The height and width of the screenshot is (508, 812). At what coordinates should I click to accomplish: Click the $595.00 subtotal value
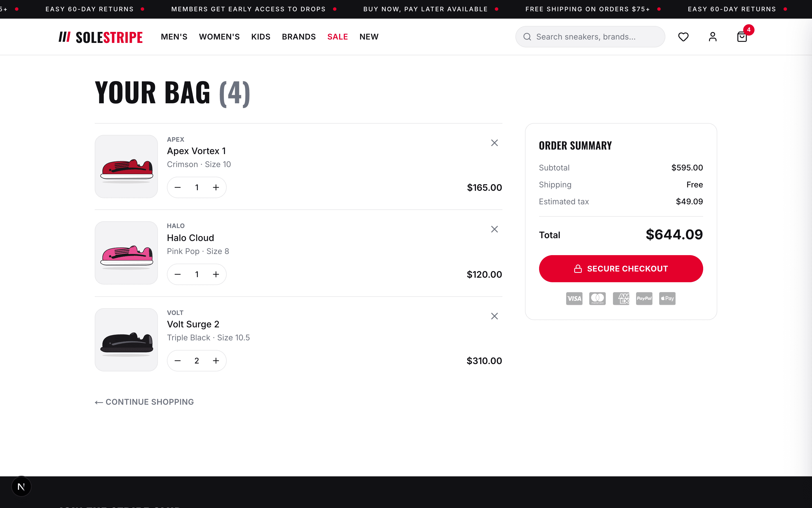[x=687, y=168]
